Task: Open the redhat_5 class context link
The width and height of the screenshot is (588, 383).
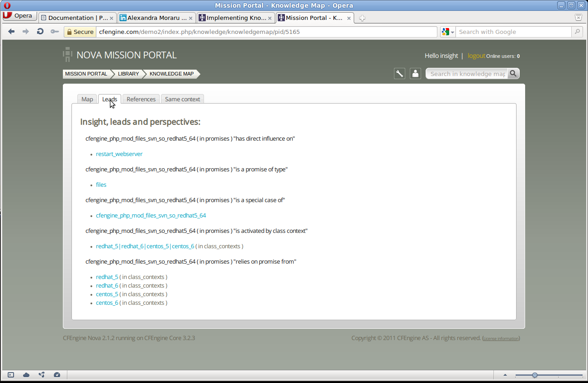Action: tap(107, 277)
